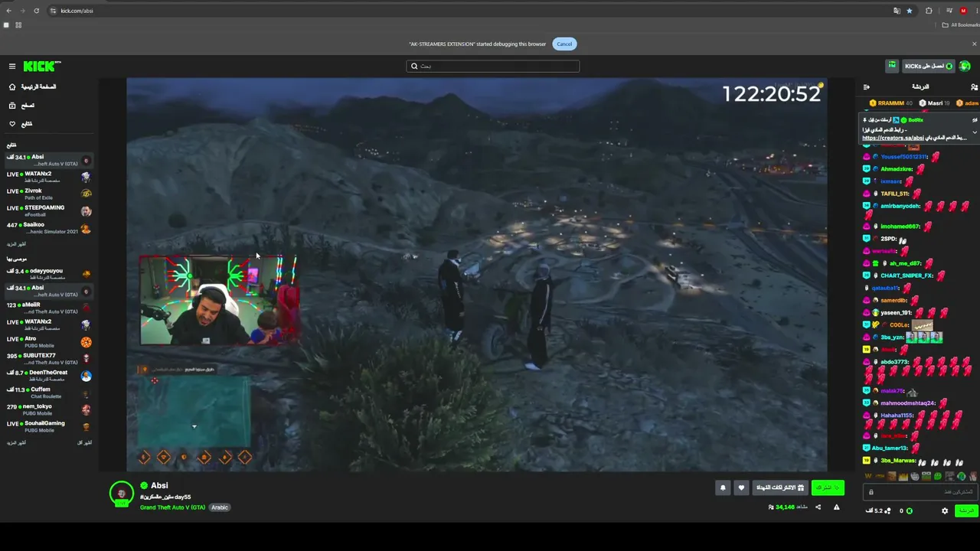Close the debugging notification bar
Screen dimensions: 980x551
click(974, 44)
